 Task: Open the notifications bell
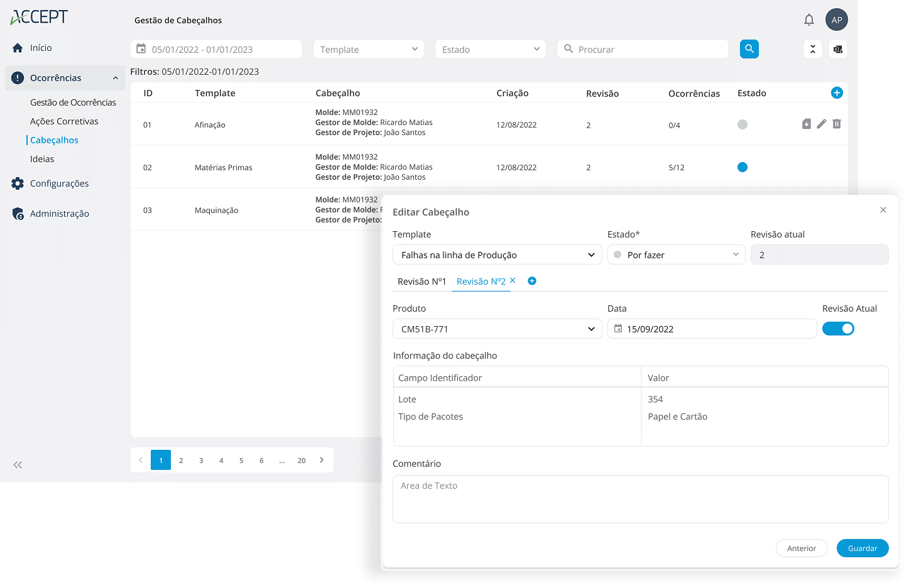tap(808, 20)
